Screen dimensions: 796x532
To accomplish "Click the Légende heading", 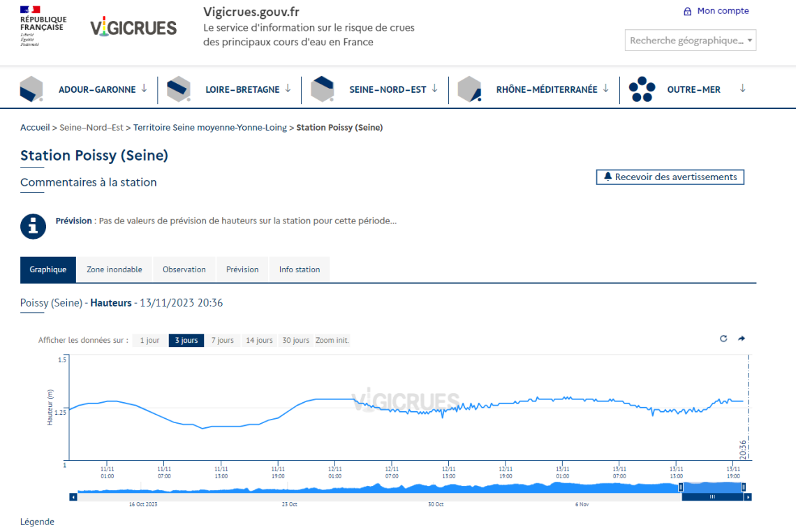I will tap(37, 522).
